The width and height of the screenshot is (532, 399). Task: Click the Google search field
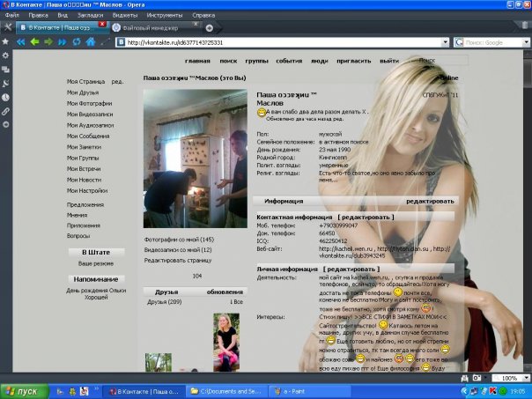pyautogui.click(x=493, y=42)
